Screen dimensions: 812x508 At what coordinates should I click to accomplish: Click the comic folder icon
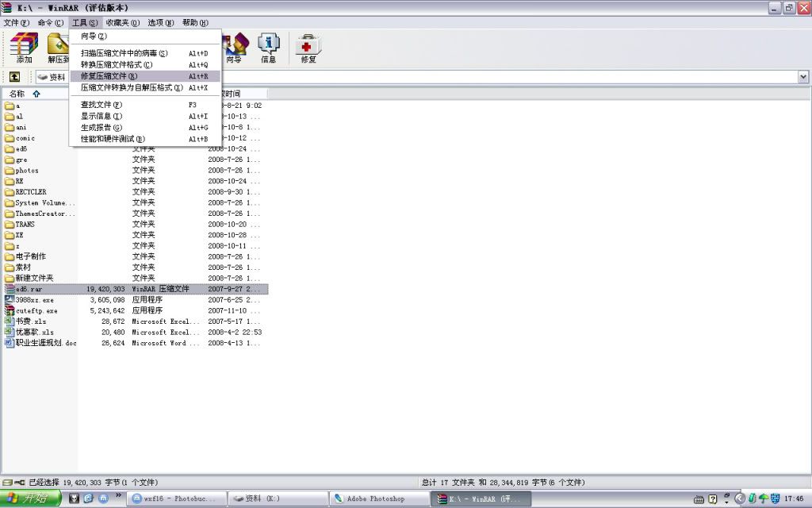coord(10,138)
